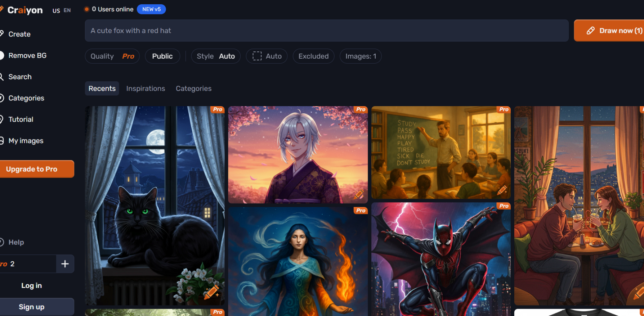Expand the Excluded words option
644x316 pixels.
pyautogui.click(x=313, y=56)
